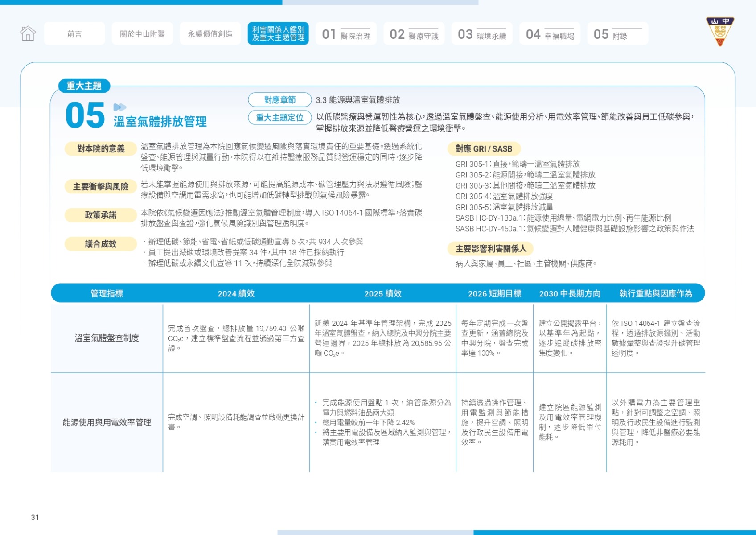
Task: Click the cell stating 盤查完成率達 100%
Action: tap(495, 338)
